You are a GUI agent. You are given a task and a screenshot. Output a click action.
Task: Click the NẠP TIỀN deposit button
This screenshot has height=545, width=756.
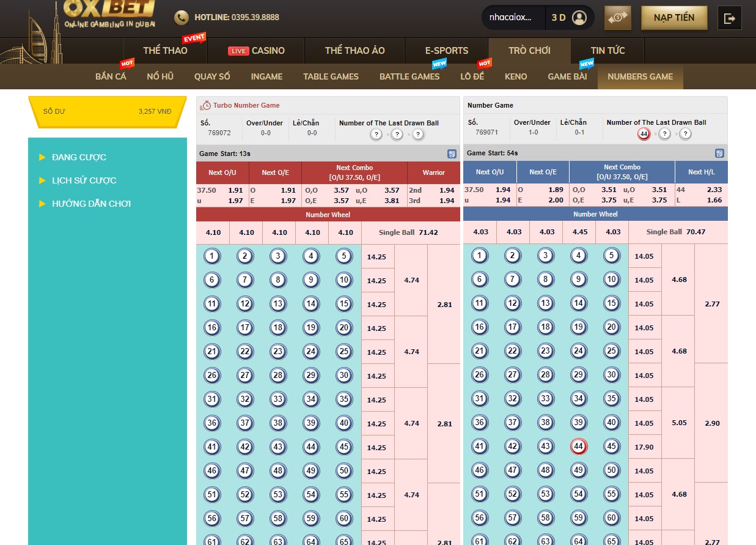[673, 18]
